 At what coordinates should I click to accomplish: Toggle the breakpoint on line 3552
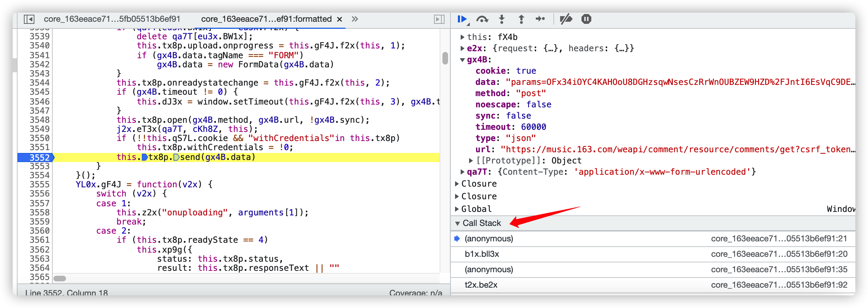39,158
